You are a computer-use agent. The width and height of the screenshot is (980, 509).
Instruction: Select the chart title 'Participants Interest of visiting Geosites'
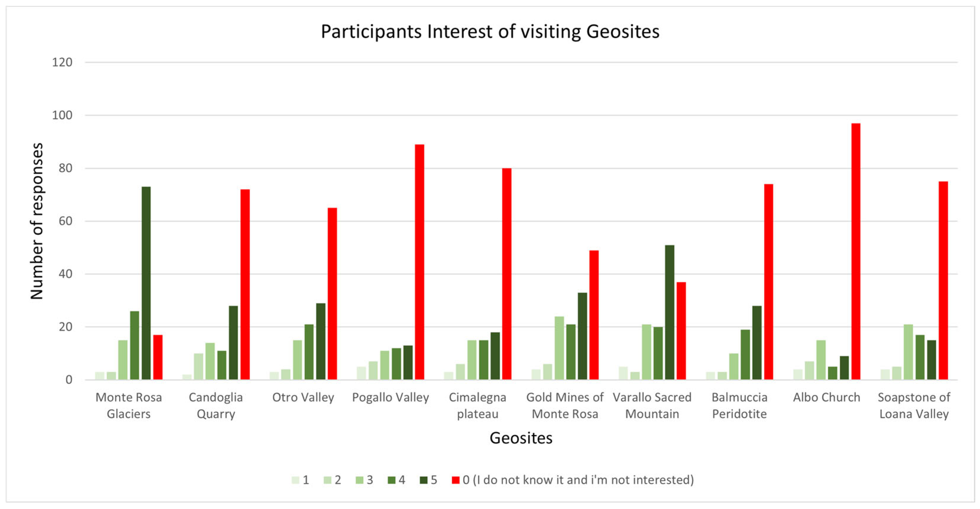click(x=490, y=32)
